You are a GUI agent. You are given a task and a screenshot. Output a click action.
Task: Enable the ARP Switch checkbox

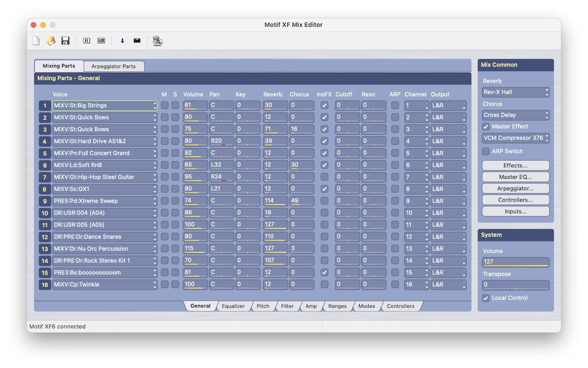click(x=486, y=152)
